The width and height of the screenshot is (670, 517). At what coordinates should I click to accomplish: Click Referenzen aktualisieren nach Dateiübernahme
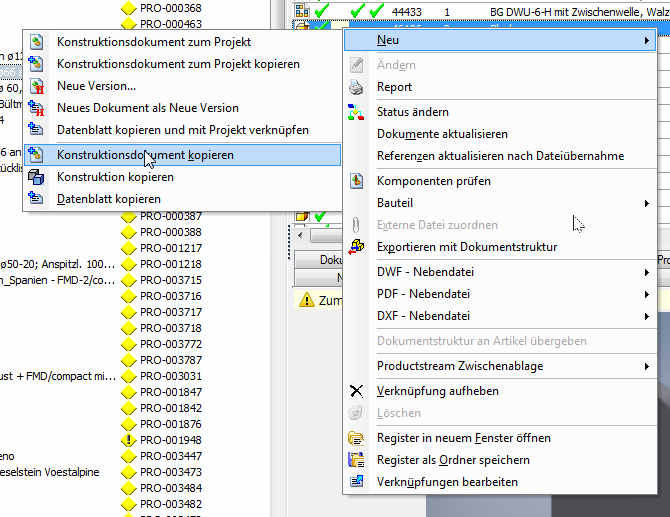tap(500, 156)
